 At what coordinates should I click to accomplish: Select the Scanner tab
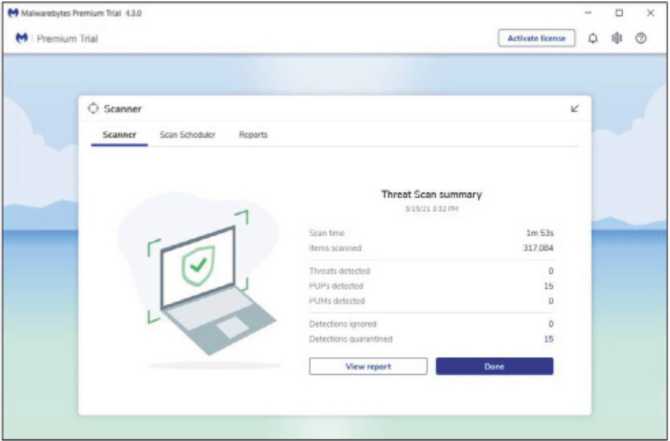click(119, 135)
